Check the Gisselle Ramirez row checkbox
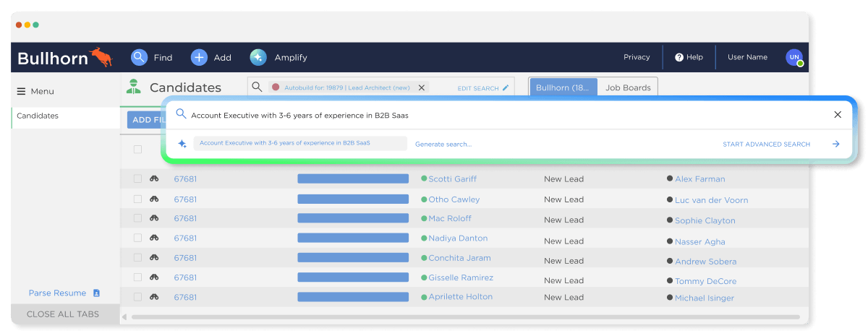The width and height of the screenshot is (868, 336). tap(137, 277)
